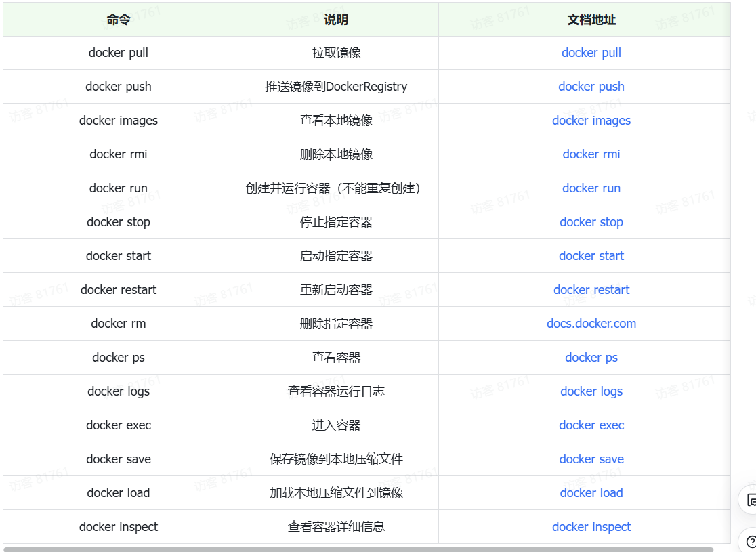
Task: Click the 删除指定容器 description cell
Action: click(x=336, y=324)
